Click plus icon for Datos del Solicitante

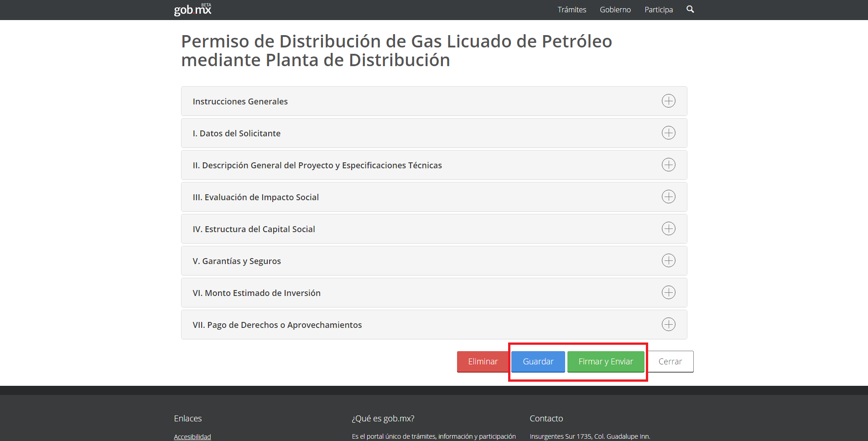668,133
